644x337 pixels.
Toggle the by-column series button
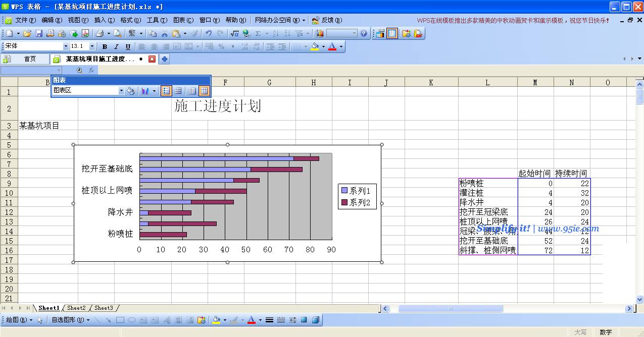coord(204,91)
